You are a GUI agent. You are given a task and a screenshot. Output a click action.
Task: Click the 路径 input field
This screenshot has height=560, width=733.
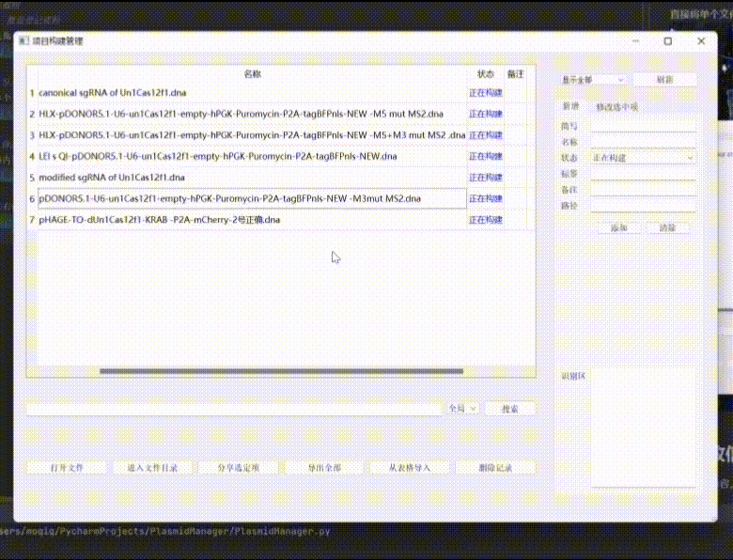tap(643, 206)
